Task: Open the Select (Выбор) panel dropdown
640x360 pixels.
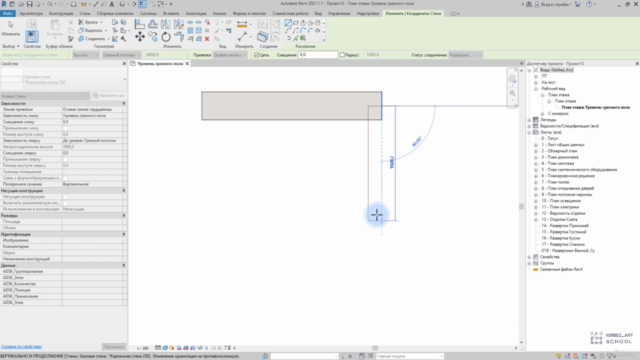Action: pyautogui.click(x=11, y=46)
